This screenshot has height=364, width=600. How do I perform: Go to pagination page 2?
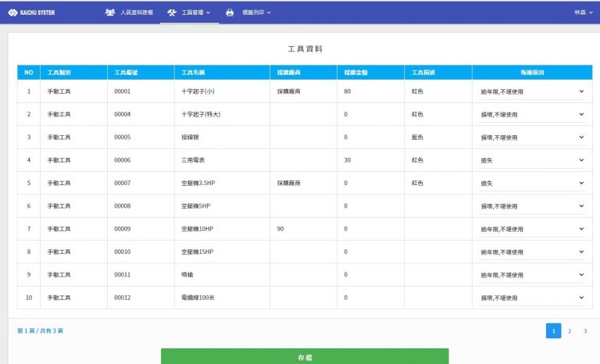click(570, 330)
